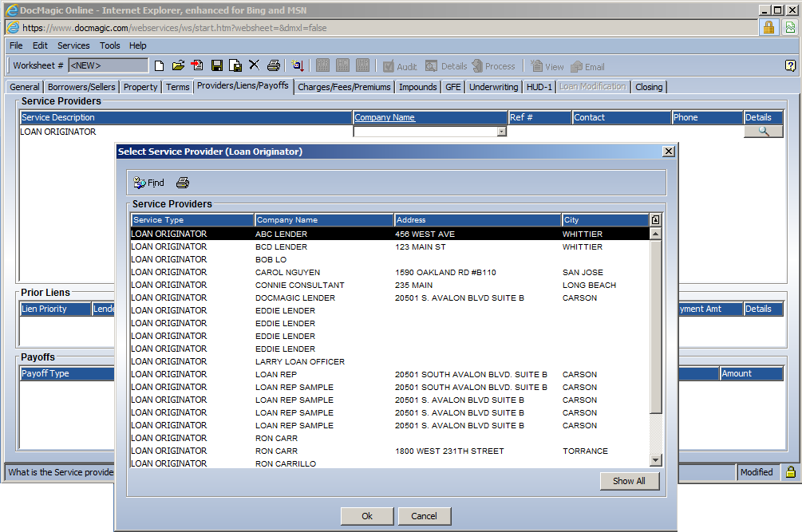The height and width of the screenshot is (532, 802).
Task: Open help via the question mark icon
Action: [790, 65]
